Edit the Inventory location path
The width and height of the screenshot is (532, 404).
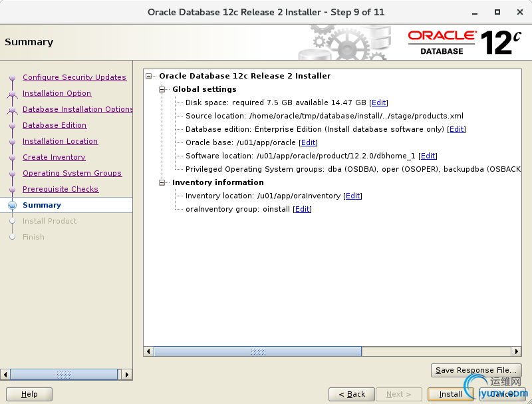click(352, 196)
